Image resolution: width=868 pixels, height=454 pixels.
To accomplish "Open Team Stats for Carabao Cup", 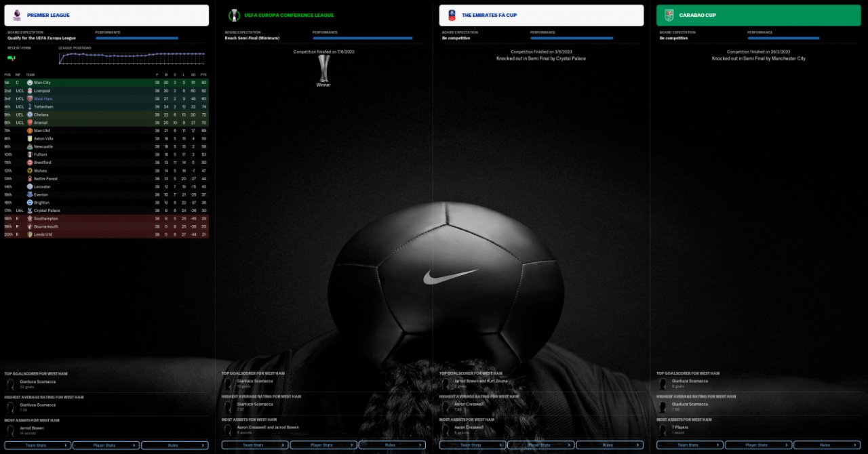I will pos(690,445).
